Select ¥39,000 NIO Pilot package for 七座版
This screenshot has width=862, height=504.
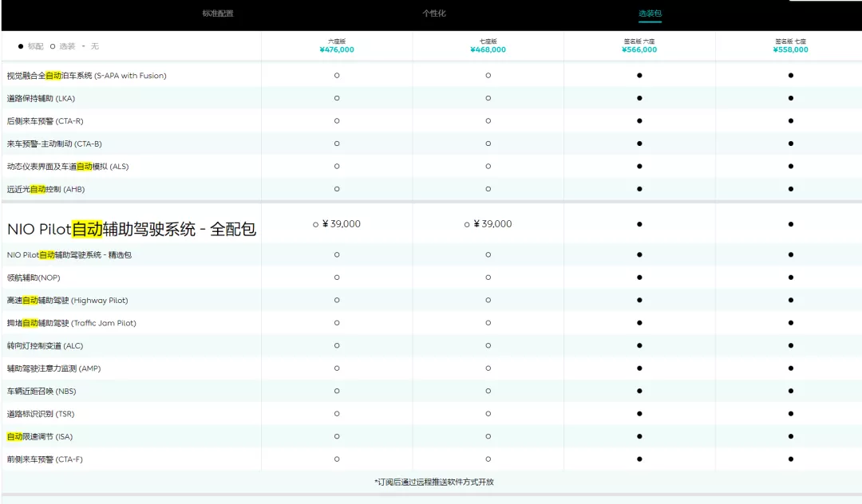(488, 224)
